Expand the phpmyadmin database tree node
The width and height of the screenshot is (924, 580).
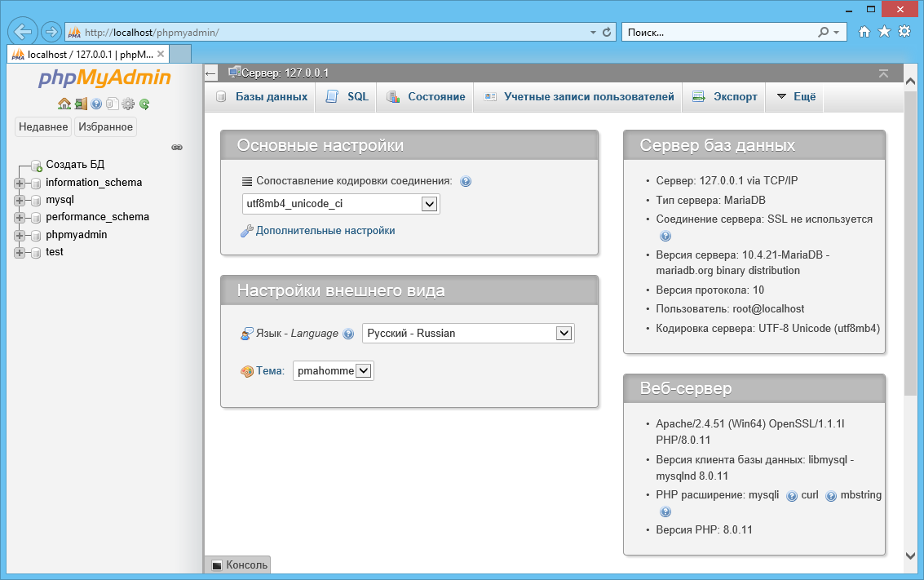(x=20, y=235)
